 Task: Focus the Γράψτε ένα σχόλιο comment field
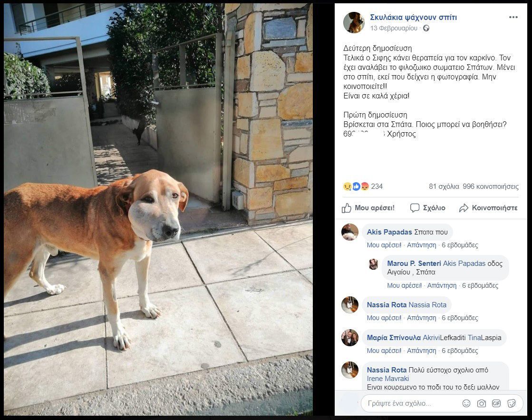click(412, 403)
